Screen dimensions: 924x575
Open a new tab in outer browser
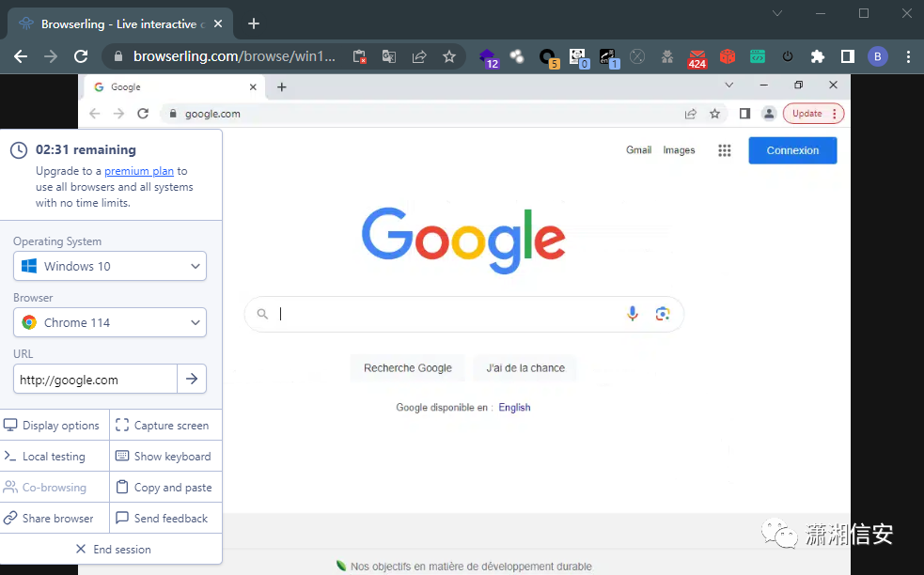pyautogui.click(x=254, y=23)
